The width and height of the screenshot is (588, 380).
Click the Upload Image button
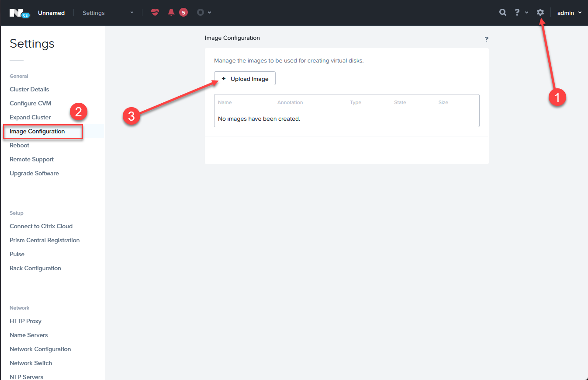tap(245, 79)
